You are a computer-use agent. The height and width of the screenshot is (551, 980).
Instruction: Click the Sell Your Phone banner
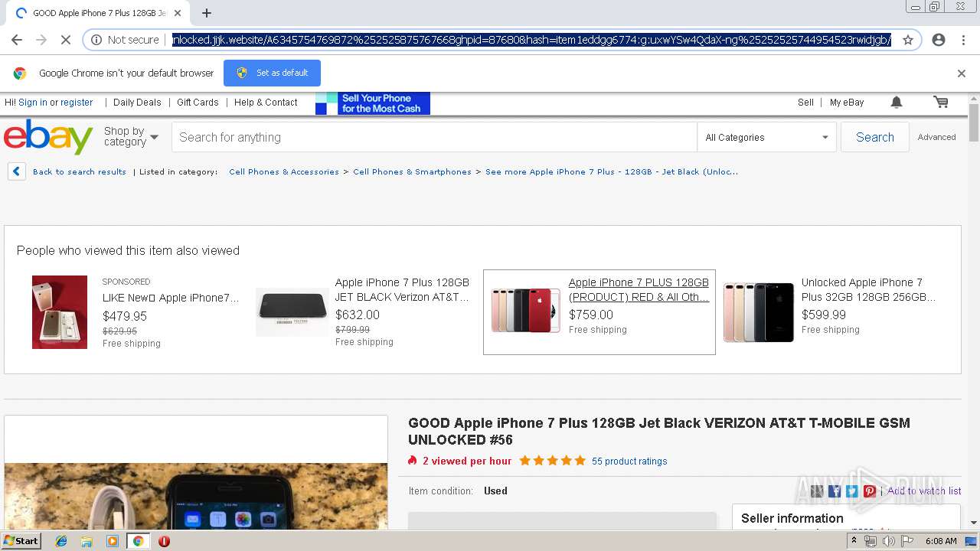373,103
